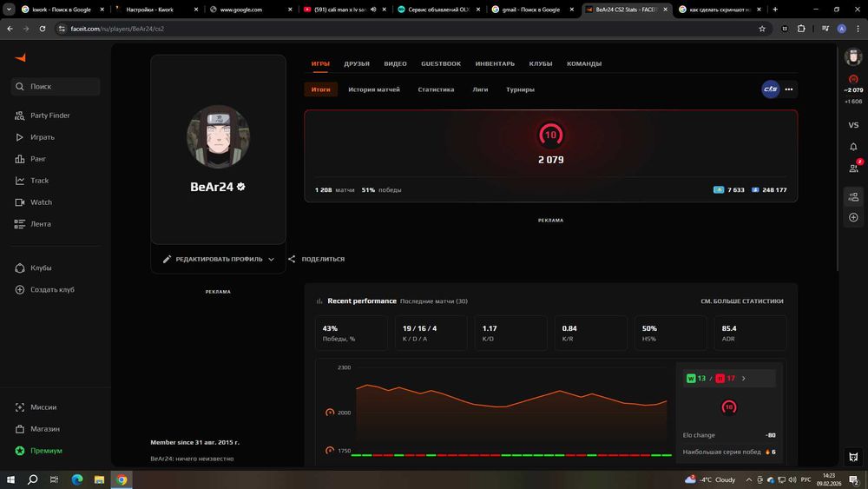Image resolution: width=868 pixels, height=489 pixels.
Task: Open the Guestbook tab
Action: click(x=441, y=63)
